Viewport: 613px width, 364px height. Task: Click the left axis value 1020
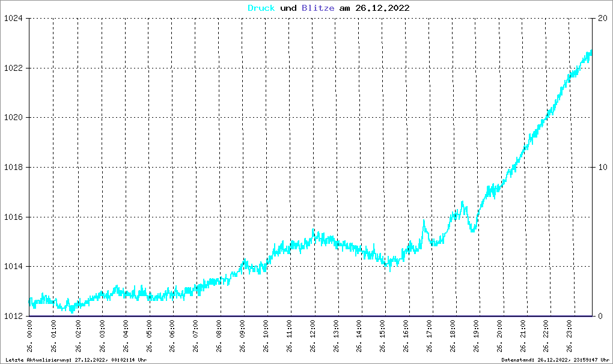coord(13,118)
